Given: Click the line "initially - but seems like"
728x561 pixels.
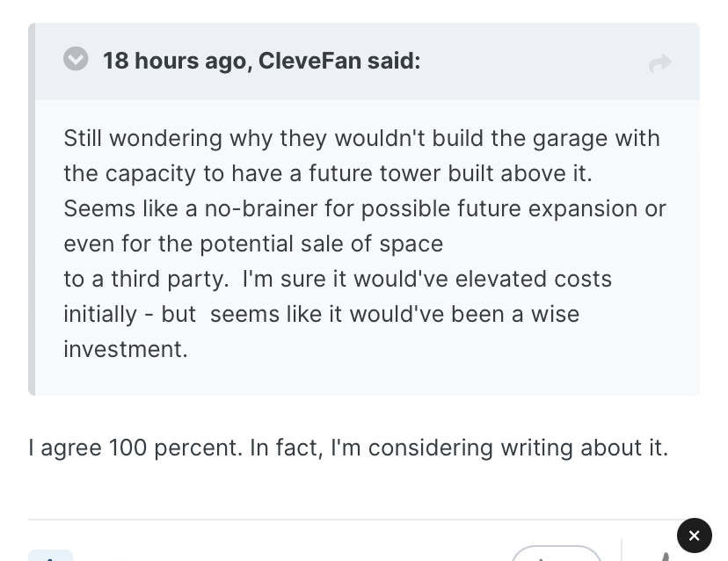Looking at the screenshot, I should (x=321, y=315).
